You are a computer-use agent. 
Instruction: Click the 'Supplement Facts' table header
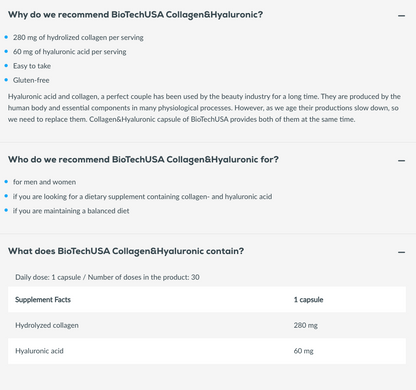click(43, 299)
